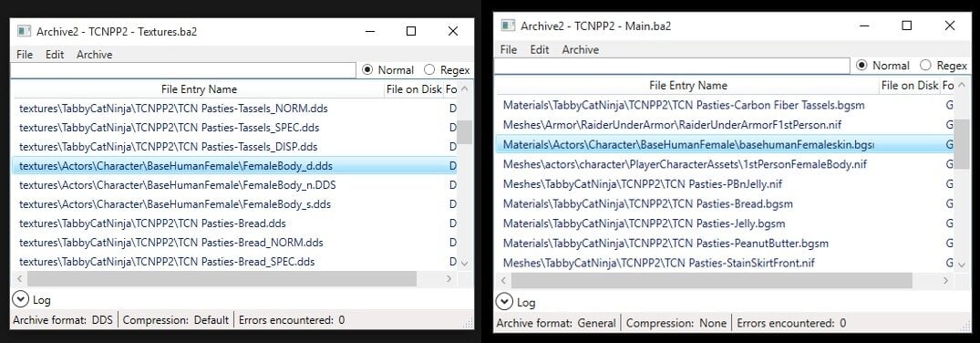Open Edit menu in Main.ba2 window
This screenshot has width=980, height=343.
click(x=540, y=49)
